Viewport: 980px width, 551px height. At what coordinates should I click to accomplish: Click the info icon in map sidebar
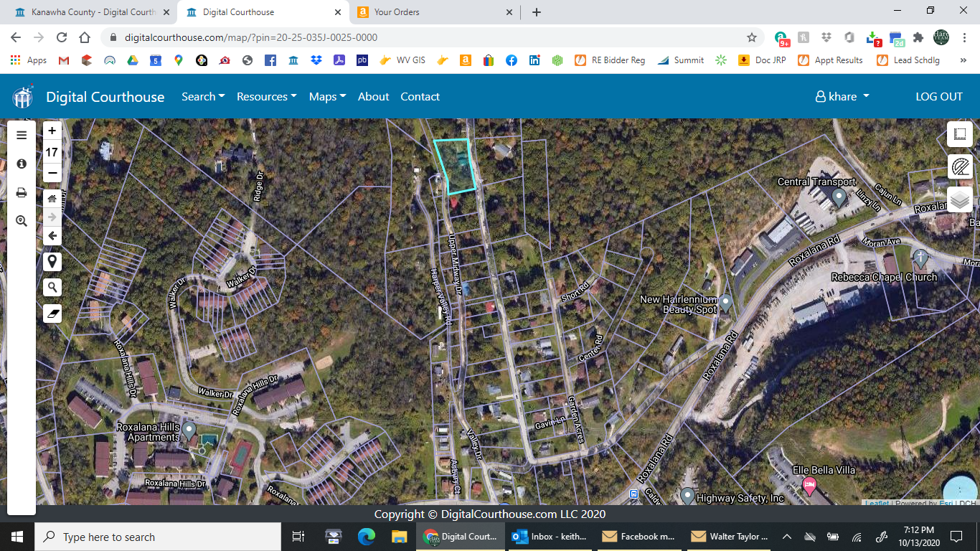coord(22,164)
